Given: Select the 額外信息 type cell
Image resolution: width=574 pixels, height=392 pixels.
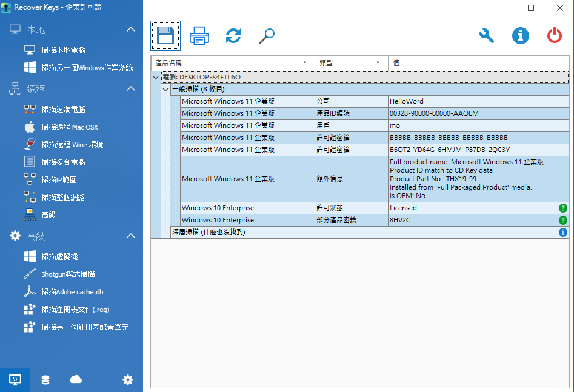Looking at the screenshot, I should point(352,179).
